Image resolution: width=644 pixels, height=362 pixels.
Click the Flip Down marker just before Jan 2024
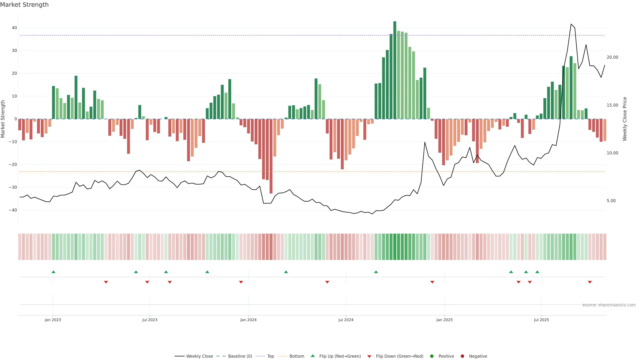click(x=241, y=282)
